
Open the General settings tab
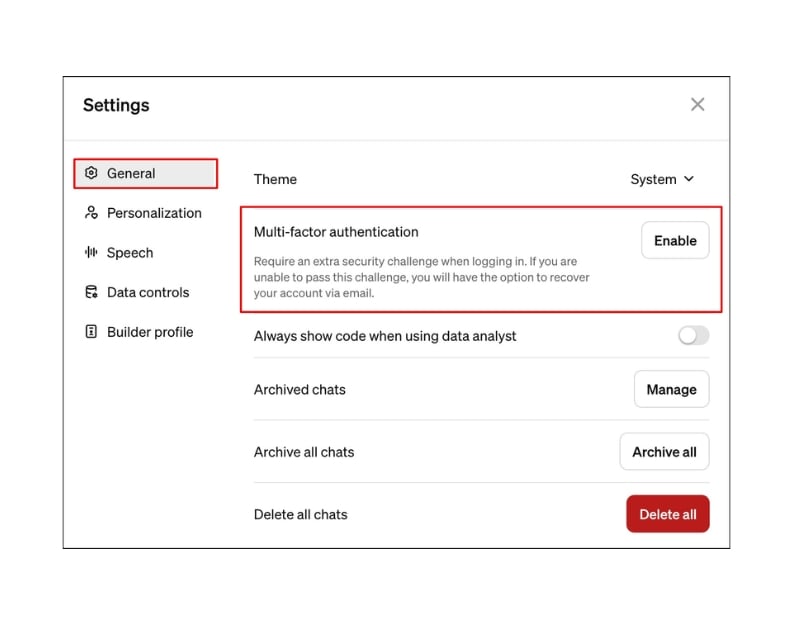(145, 173)
